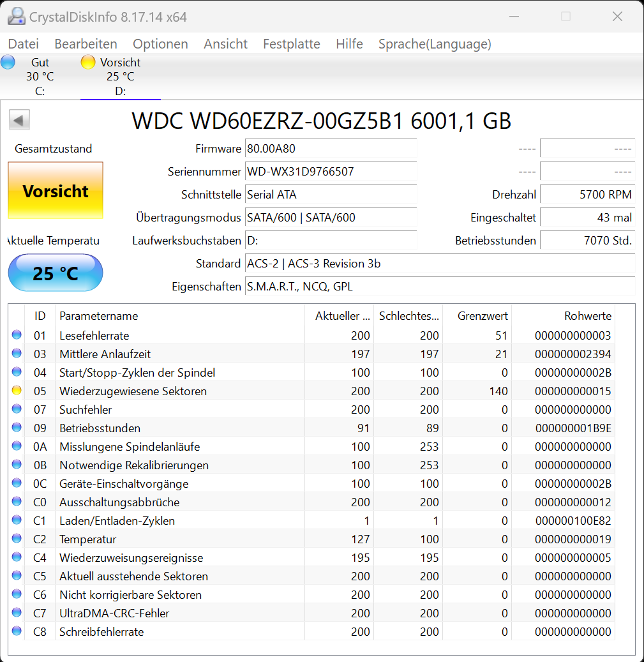The height and width of the screenshot is (662, 644).
Task: Click the ID column header
Action: click(40, 316)
